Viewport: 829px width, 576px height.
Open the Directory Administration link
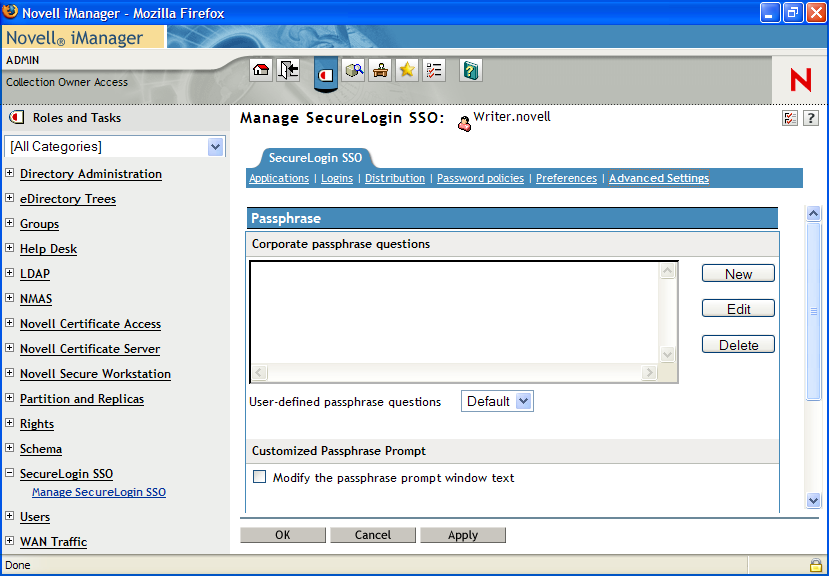pos(91,174)
